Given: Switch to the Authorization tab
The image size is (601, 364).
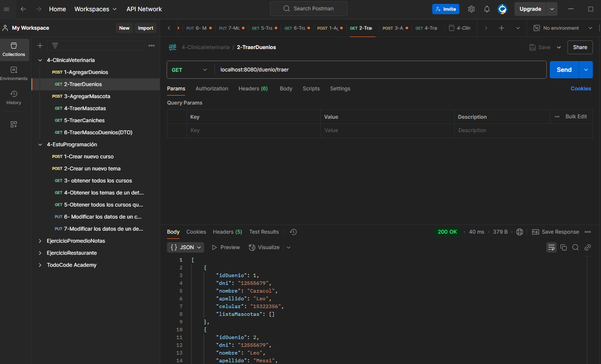Looking at the screenshot, I should [x=212, y=89].
